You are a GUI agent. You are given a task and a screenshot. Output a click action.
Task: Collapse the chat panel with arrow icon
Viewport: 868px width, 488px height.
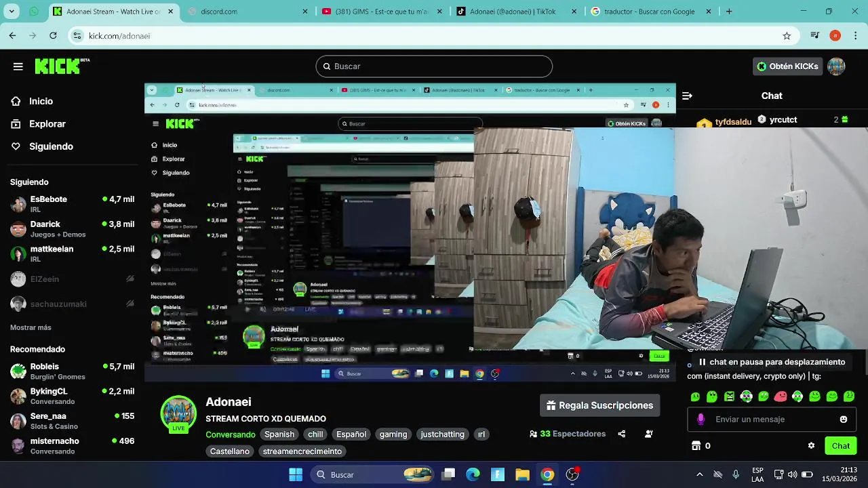click(687, 96)
